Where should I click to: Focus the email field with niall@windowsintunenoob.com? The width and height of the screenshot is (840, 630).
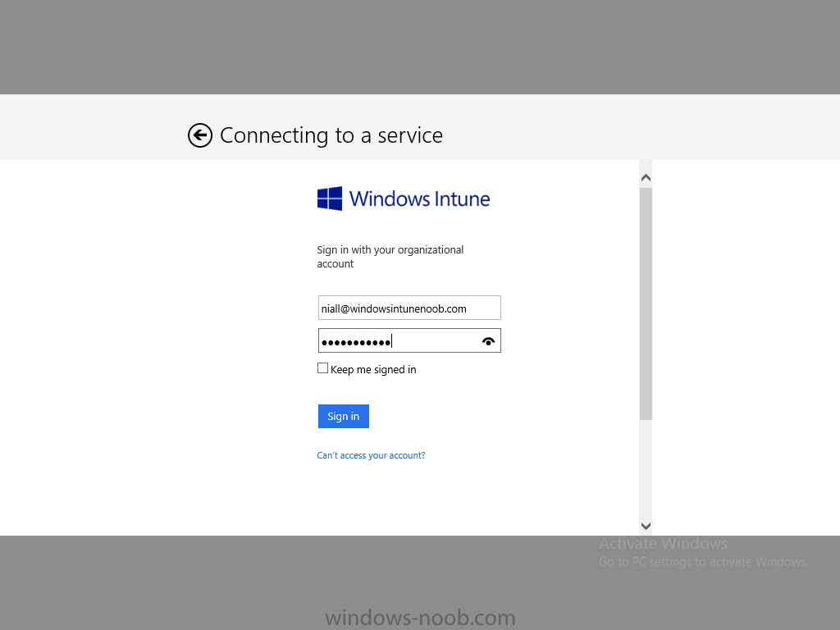click(x=409, y=308)
